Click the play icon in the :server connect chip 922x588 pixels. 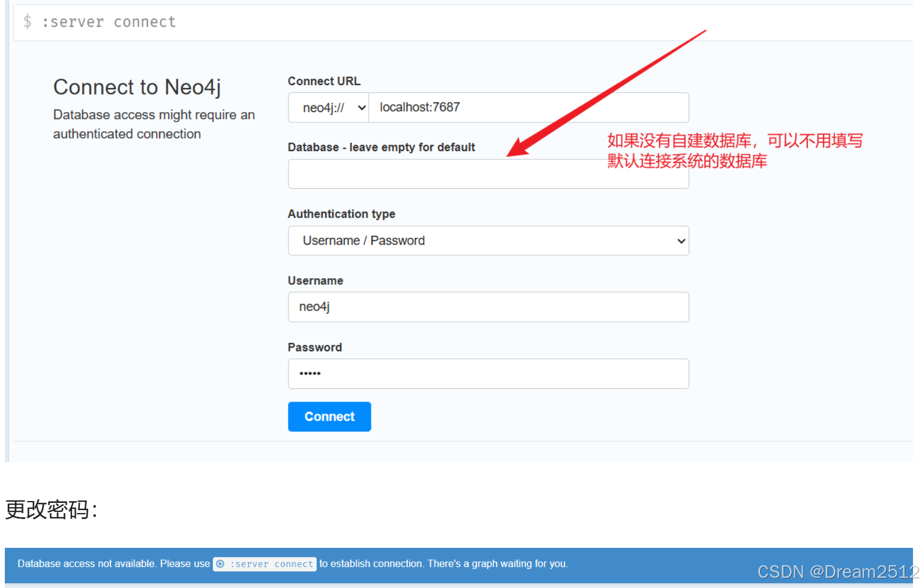point(220,564)
